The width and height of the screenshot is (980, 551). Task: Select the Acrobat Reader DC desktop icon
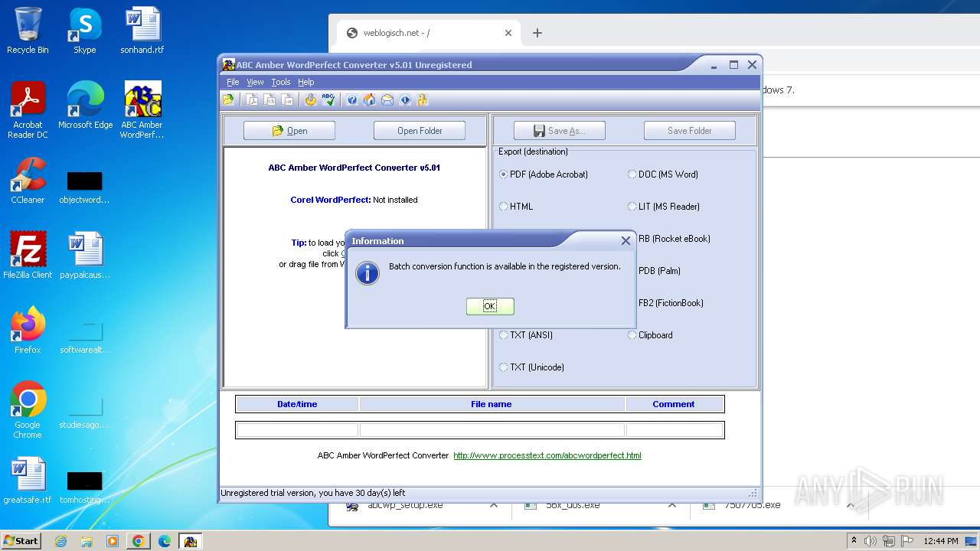tap(28, 110)
